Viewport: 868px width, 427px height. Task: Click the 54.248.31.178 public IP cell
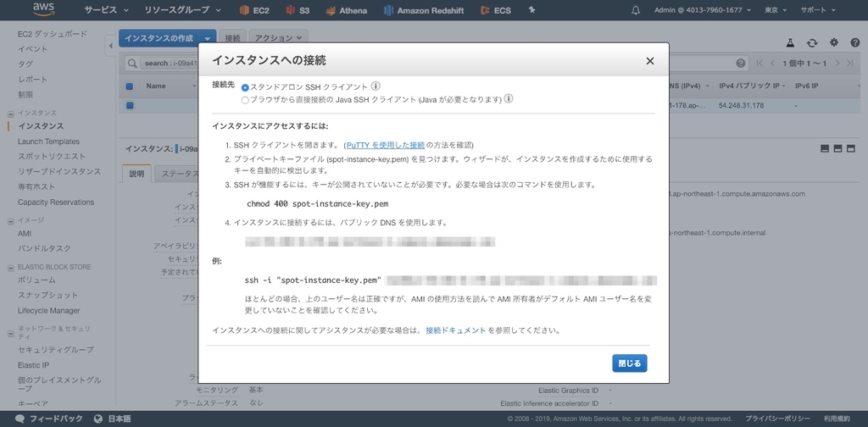click(x=741, y=105)
